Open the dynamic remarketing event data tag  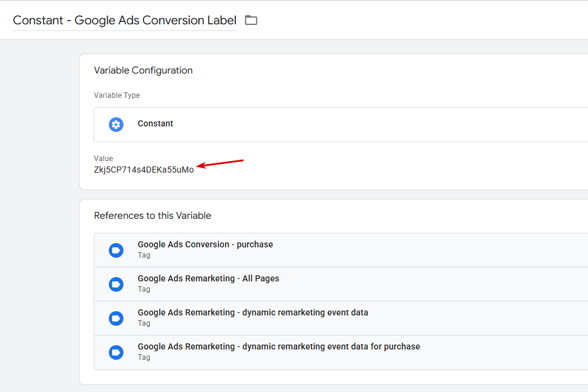click(341, 318)
